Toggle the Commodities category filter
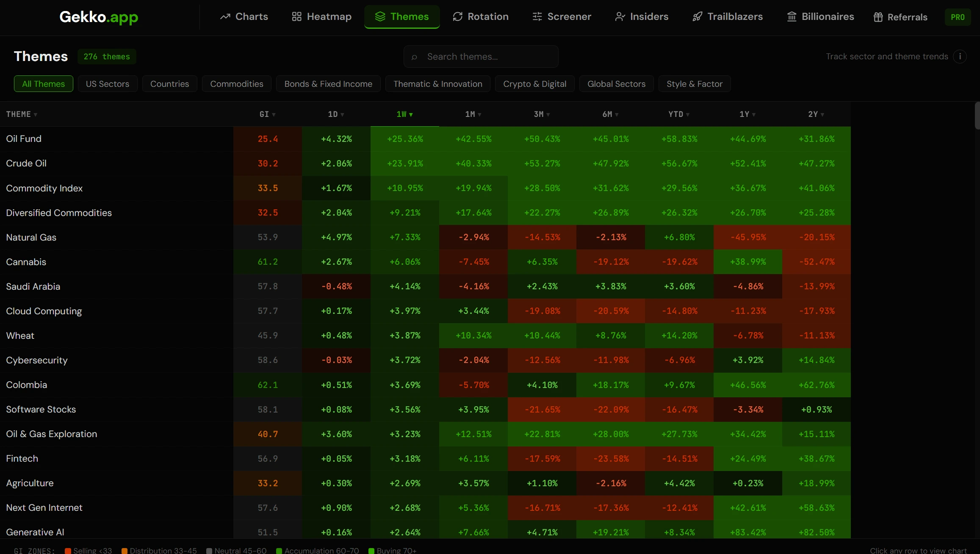980x554 pixels. click(x=236, y=84)
